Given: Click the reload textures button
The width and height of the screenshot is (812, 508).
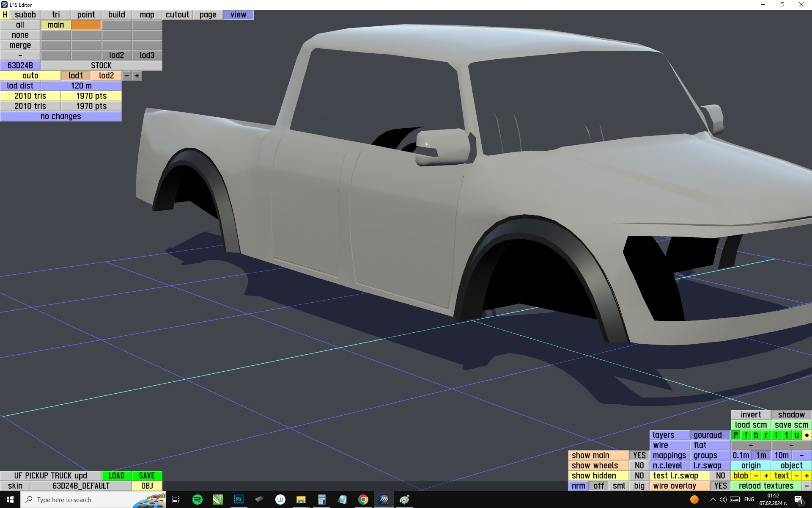Looking at the screenshot, I should click(765, 486).
